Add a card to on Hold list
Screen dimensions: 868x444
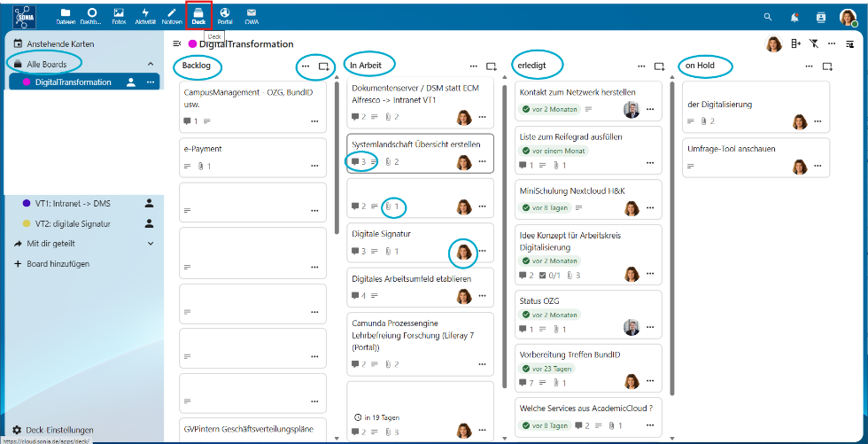827,66
